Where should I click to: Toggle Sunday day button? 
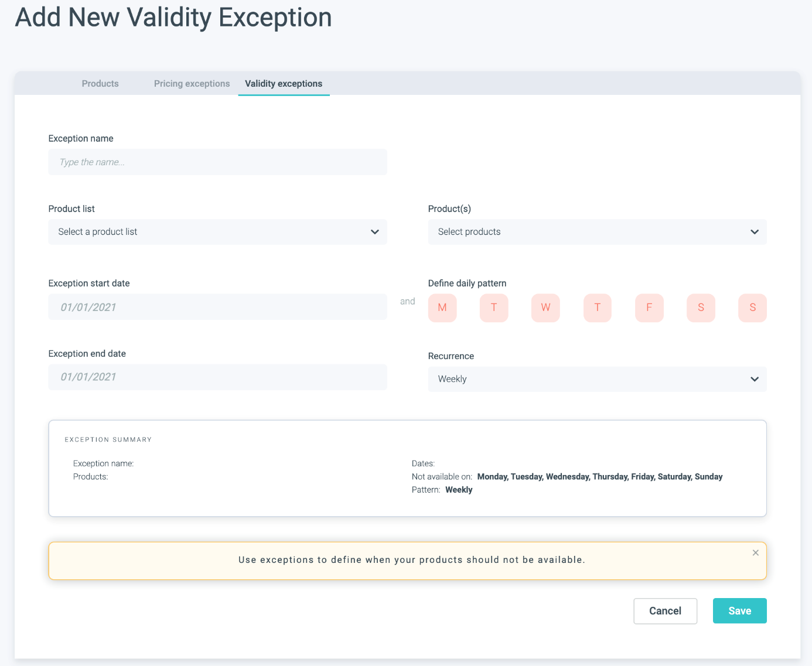pyautogui.click(x=752, y=308)
